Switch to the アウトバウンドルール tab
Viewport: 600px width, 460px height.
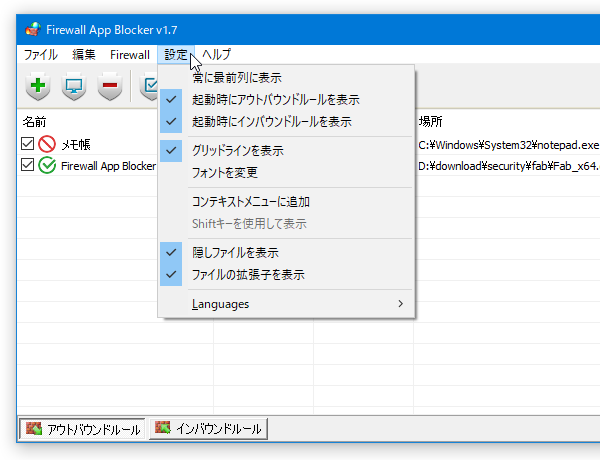coord(82,429)
